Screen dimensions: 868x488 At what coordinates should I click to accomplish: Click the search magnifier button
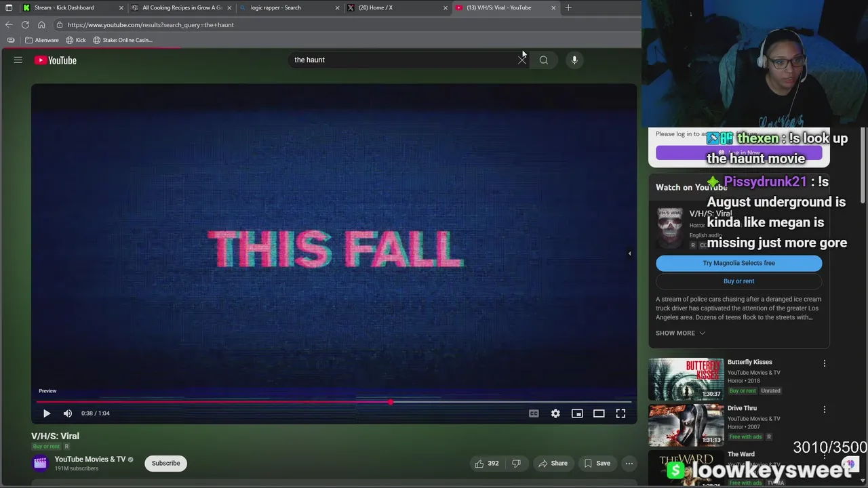tap(544, 60)
